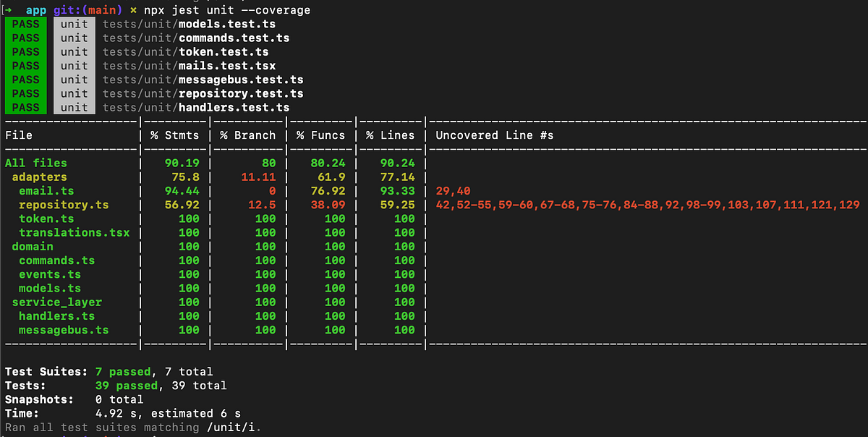The width and height of the screenshot is (868, 437).
Task: Click the PASS badge for models.test.ts
Action: [x=25, y=24]
